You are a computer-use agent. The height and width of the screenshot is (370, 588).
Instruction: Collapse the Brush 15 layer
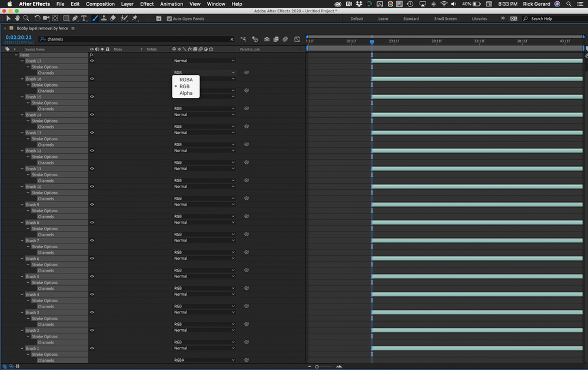(x=22, y=97)
